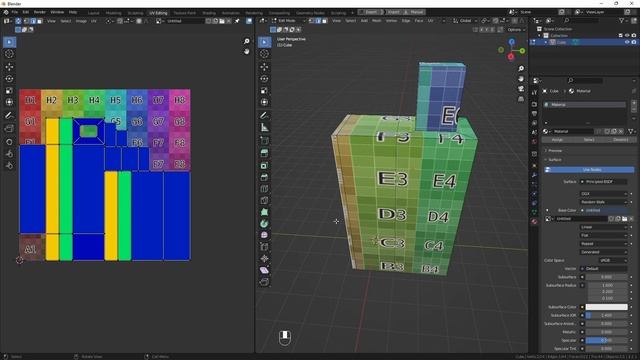
Task: Select the Bevel tool
Action: click(x=264, y=177)
